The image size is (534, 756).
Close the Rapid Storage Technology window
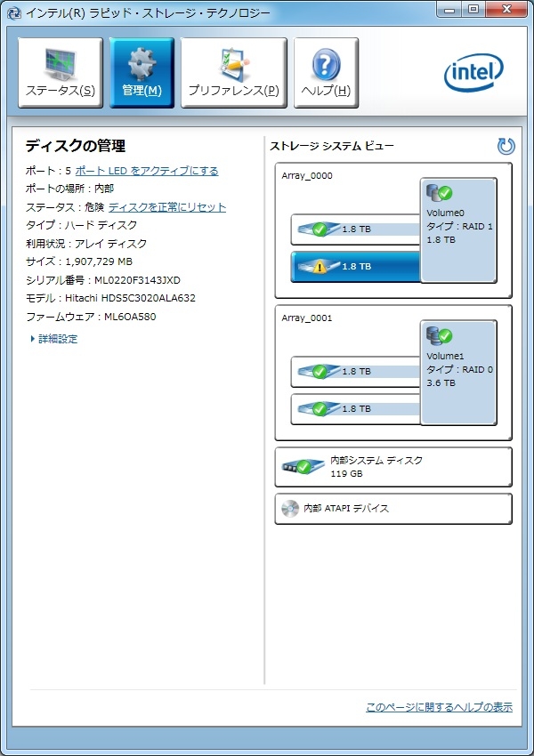506,9
